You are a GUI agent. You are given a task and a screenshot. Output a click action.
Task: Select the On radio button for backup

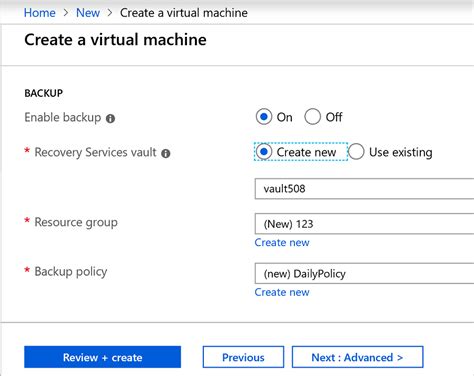pos(264,117)
